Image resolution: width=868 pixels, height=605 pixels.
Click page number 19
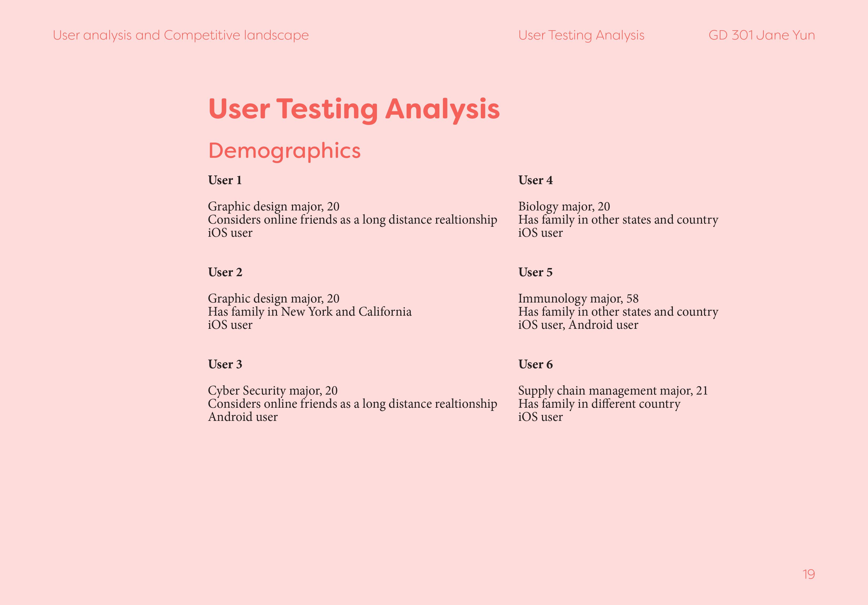pyautogui.click(x=809, y=574)
